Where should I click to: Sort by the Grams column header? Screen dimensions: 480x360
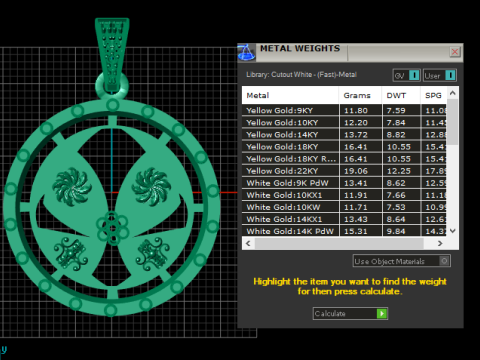360,95
